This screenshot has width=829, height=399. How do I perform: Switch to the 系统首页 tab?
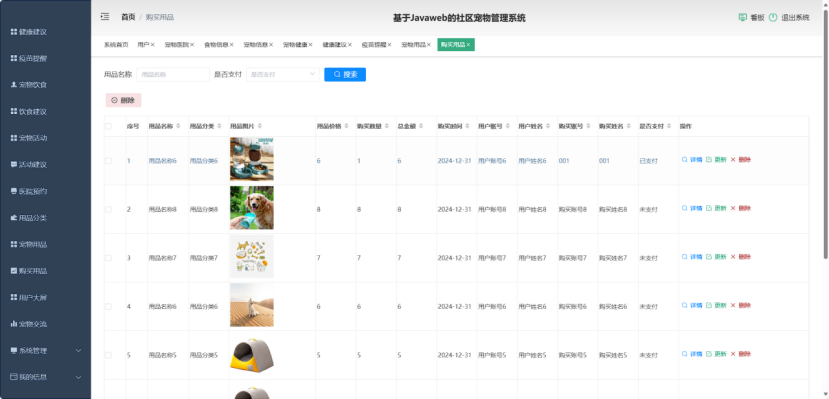pos(116,45)
